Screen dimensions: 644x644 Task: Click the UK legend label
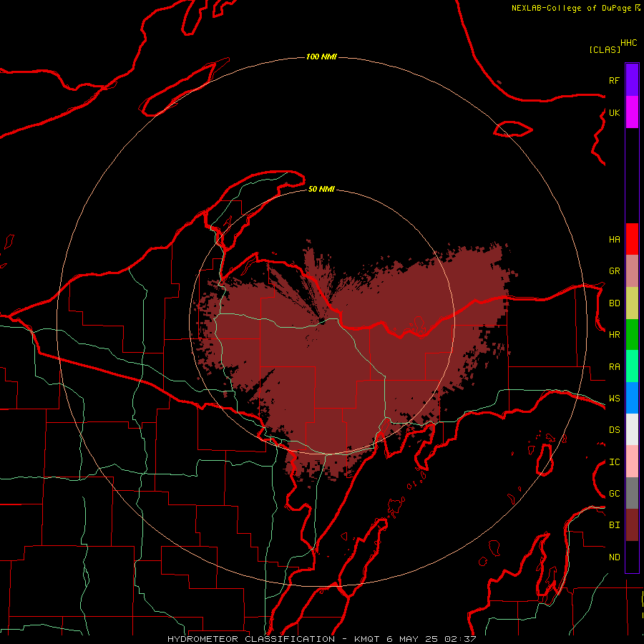tap(614, 112)
